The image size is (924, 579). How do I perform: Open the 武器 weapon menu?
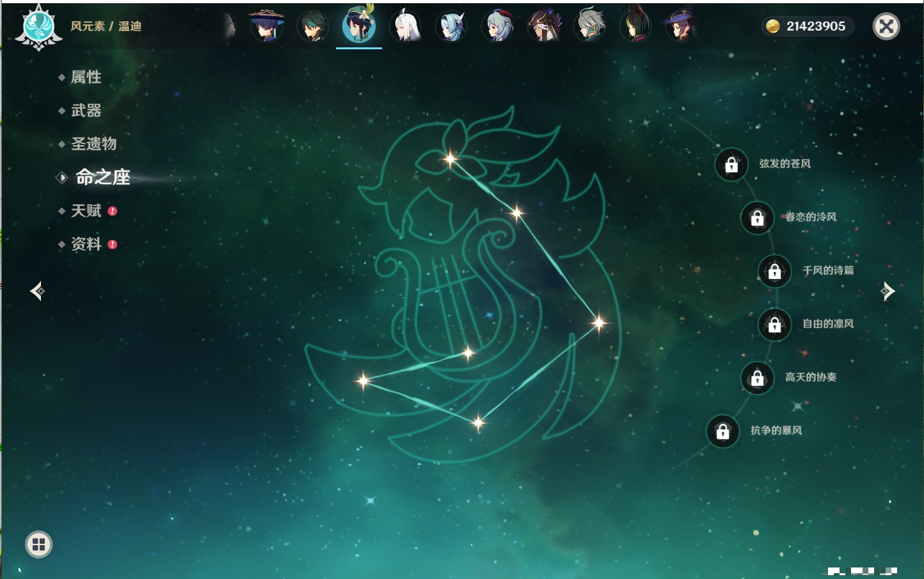[x=86, y=111]
